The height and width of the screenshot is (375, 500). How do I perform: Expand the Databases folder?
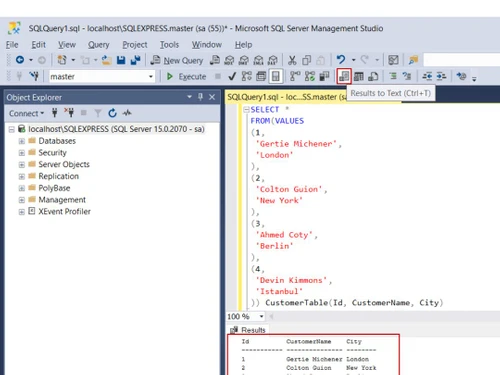[x=22, y=141]
